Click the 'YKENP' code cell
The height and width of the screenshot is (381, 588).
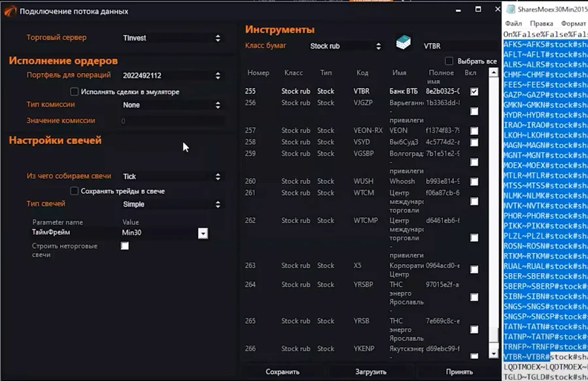(x=364, y=348)
